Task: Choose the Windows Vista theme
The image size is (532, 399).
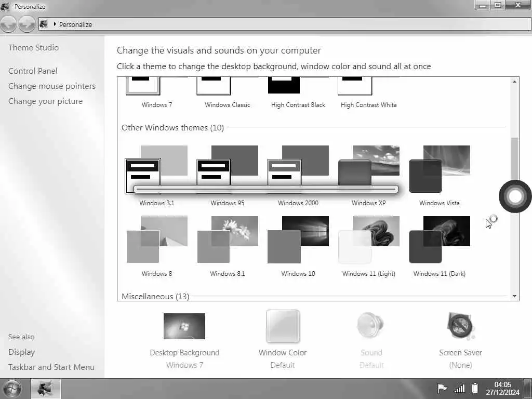Action: (x=440, y=170)
